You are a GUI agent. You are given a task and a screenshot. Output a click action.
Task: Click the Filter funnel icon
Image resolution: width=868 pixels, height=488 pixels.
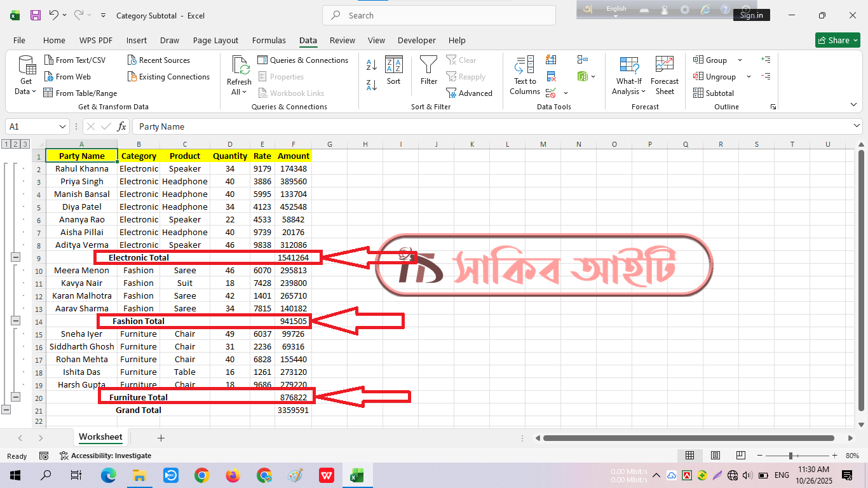pyautogui.click(x=429, y=65)
